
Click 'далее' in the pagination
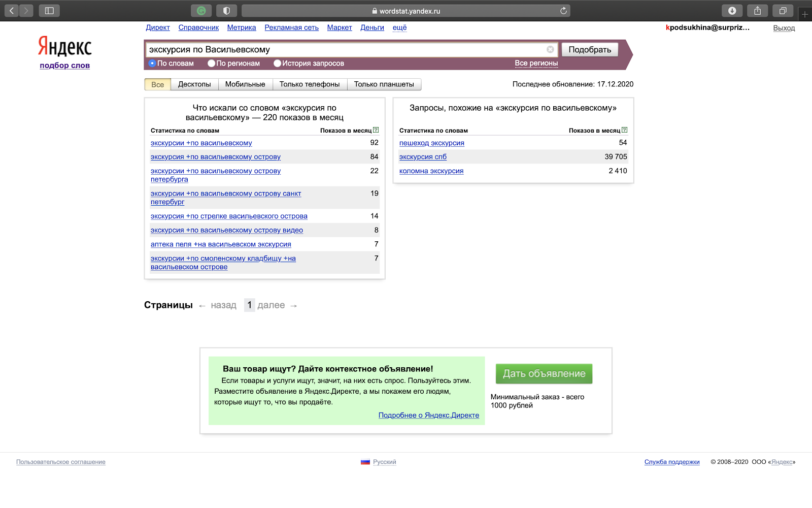click(x=271, y=305)
